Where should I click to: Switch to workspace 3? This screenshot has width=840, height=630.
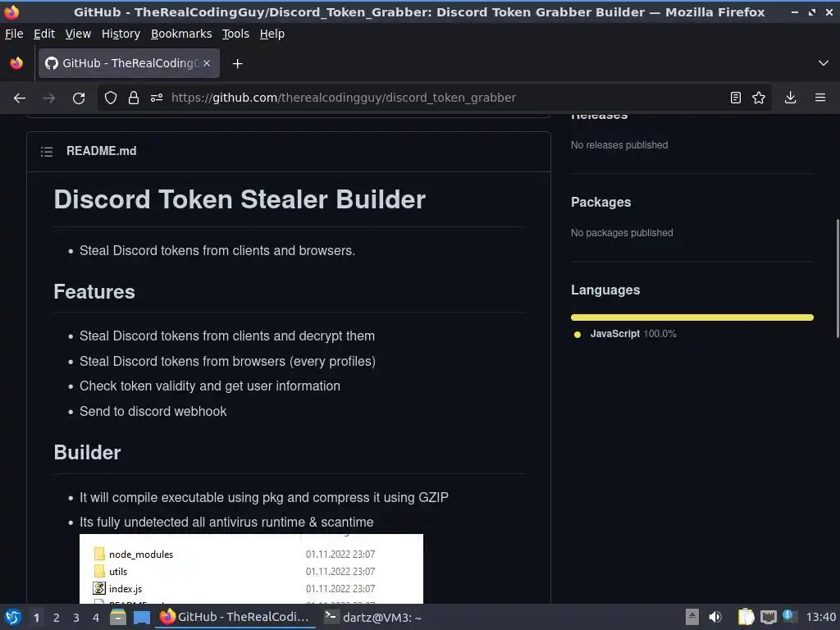tap(76, 618)
